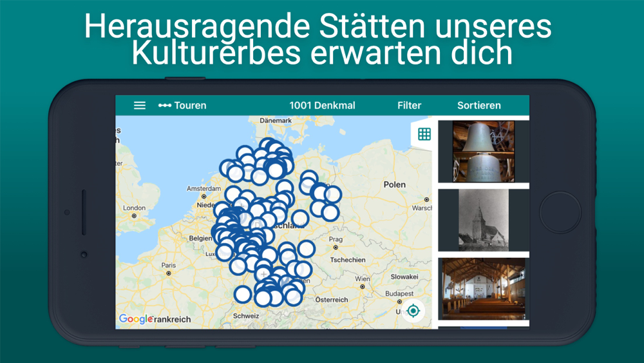Select the Schweiz country label
This screenshot has height=363, width=644.
tap(246, 316)
